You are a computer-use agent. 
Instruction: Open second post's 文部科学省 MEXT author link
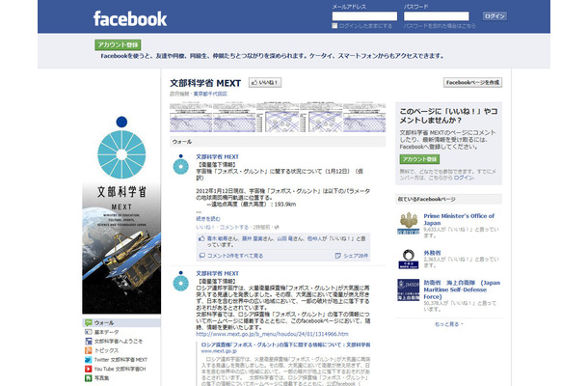(x=217, y=274)
